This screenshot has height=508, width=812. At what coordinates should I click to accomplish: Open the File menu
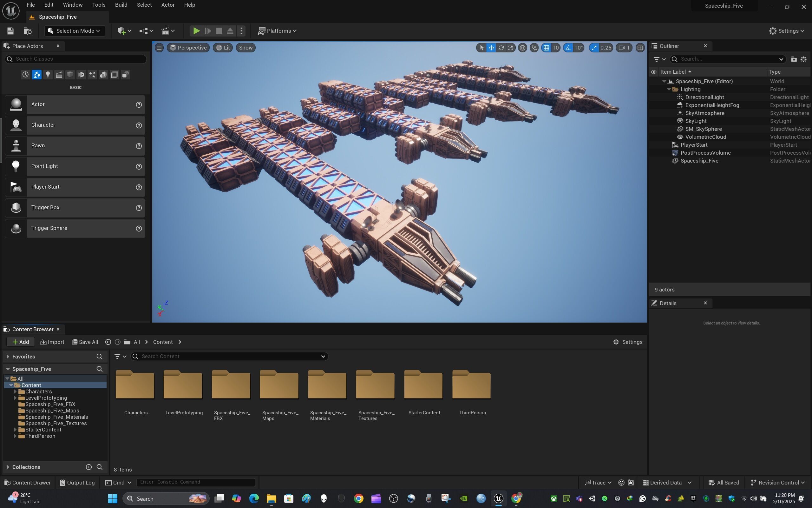pyautogui.click(x=30, y=5)
